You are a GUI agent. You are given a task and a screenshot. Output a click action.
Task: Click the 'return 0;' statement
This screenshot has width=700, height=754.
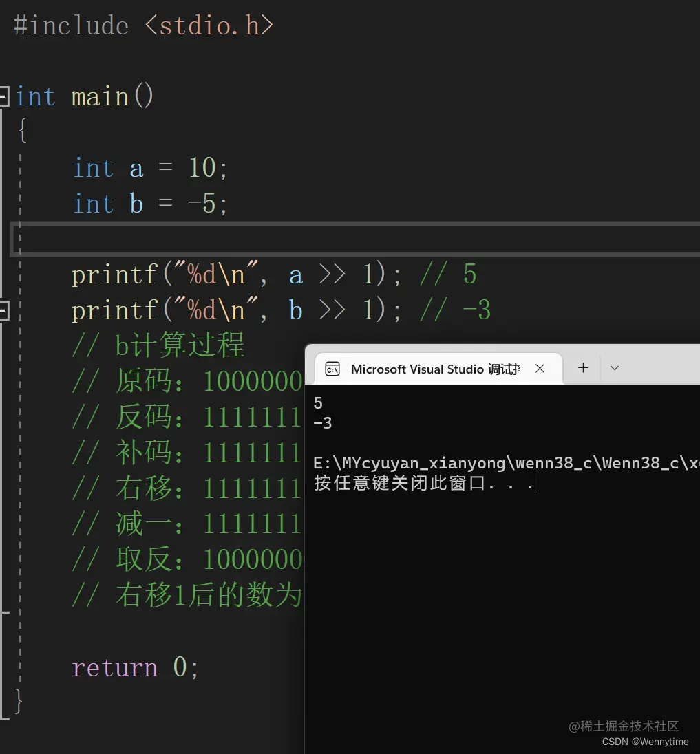[x=135, y=667]
